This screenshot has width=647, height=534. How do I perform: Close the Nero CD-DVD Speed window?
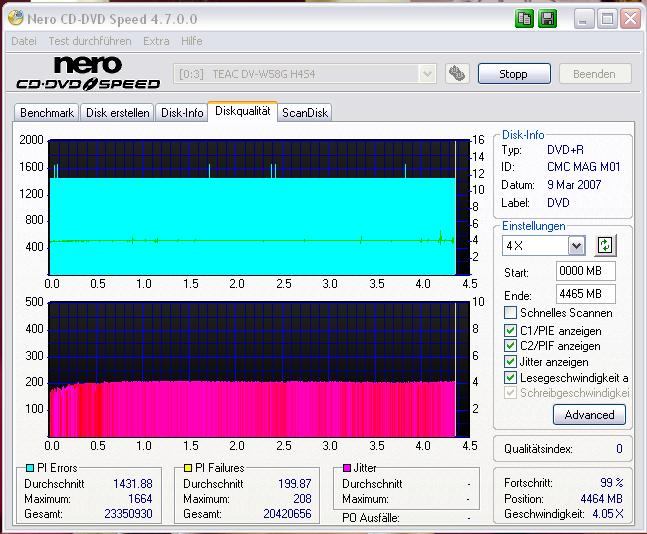630,19
